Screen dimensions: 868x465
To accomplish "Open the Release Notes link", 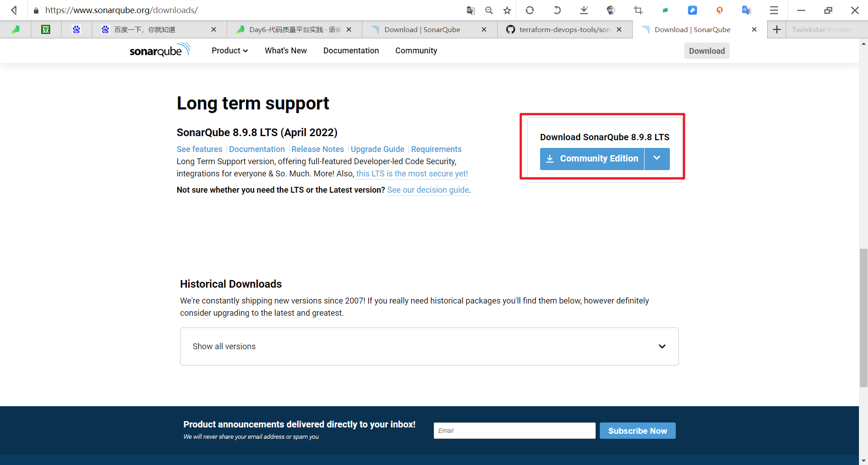I will pos(318,149).
